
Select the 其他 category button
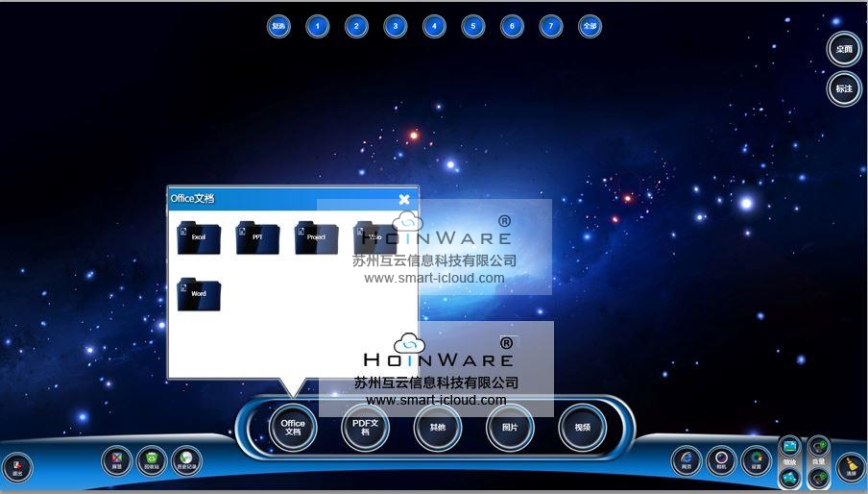click(437, 427)
